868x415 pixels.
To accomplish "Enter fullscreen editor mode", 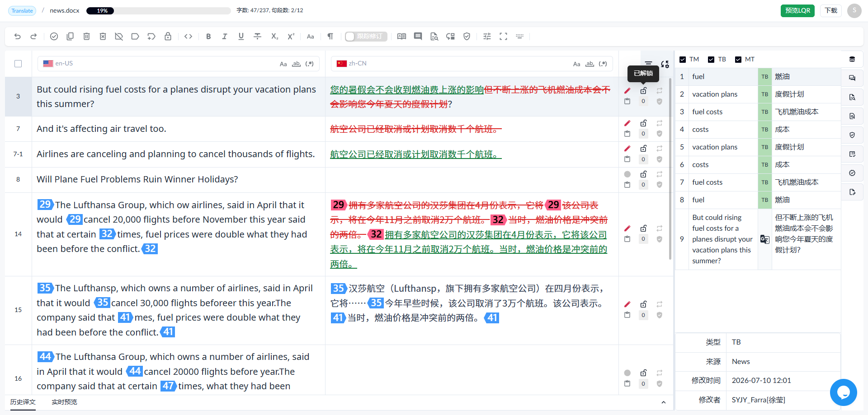I will pos(503,37).
